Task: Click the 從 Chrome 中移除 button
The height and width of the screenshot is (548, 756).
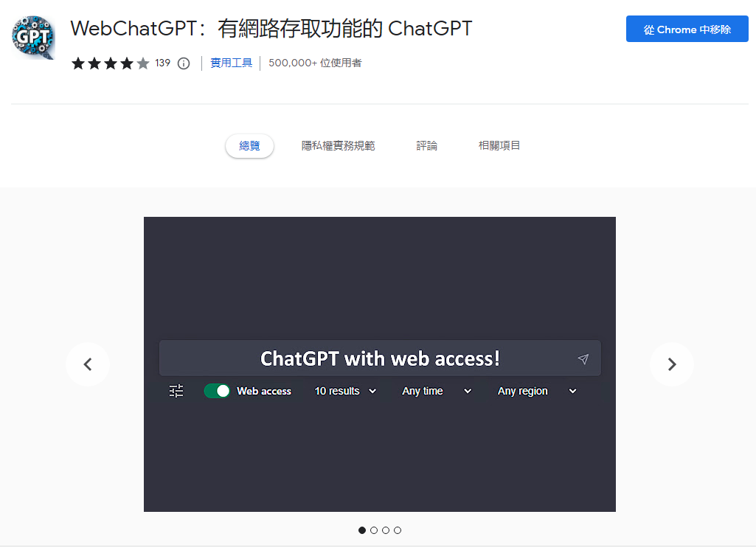Action: point(687,29)
